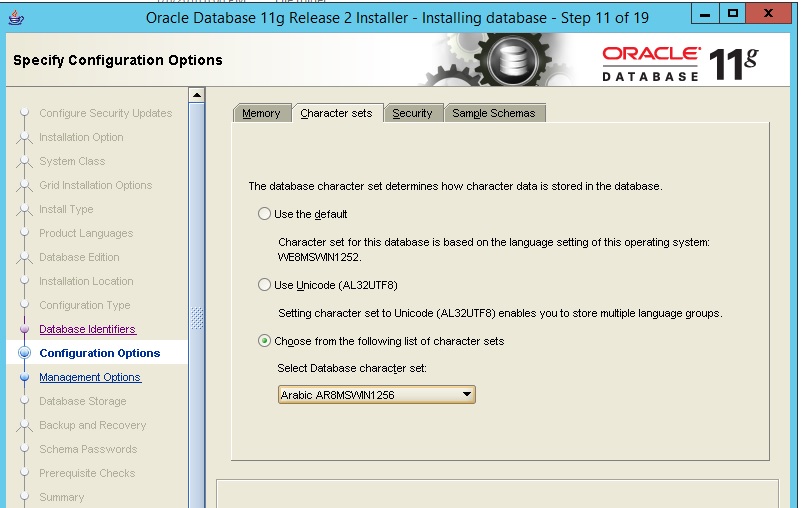Switch to the Sample Schemas tab

[x=494, y=113]
